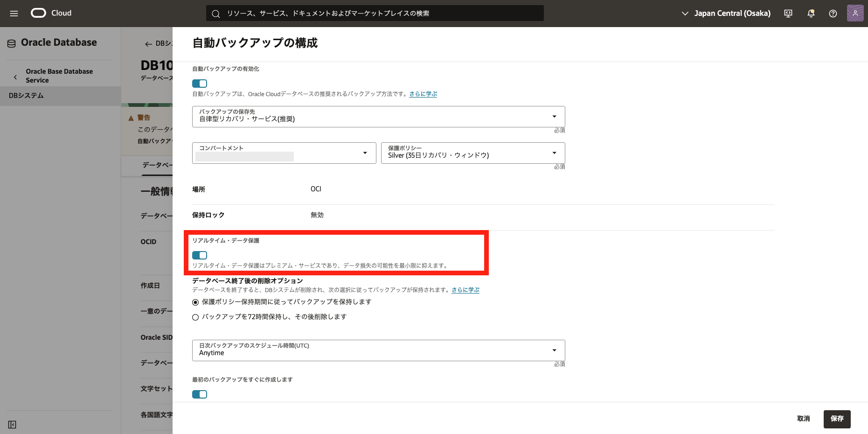Open the Japan Central (Osaka) region selector
Image resolution: width=868 pixels, height=434 pixels.
pos(726,14)
